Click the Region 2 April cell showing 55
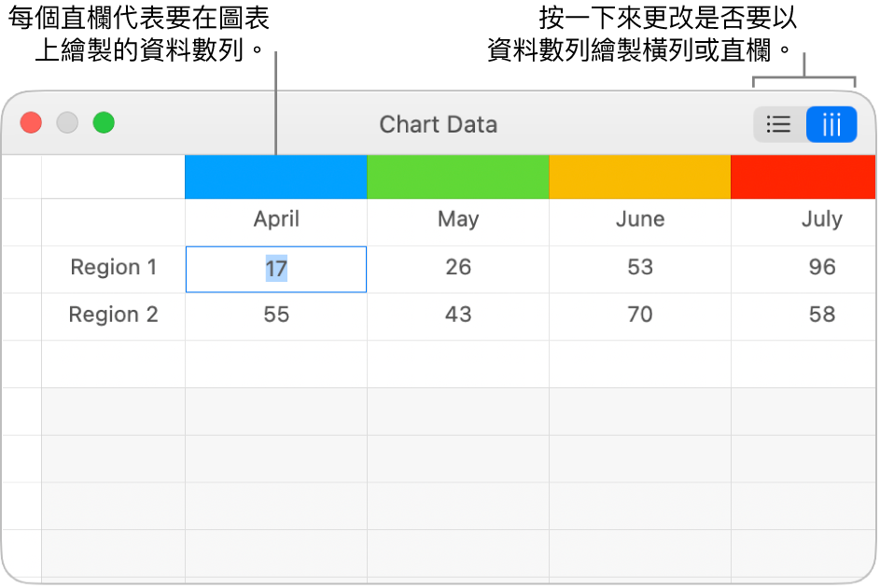The height and width of the screenshot is (588, 880). 276,315
